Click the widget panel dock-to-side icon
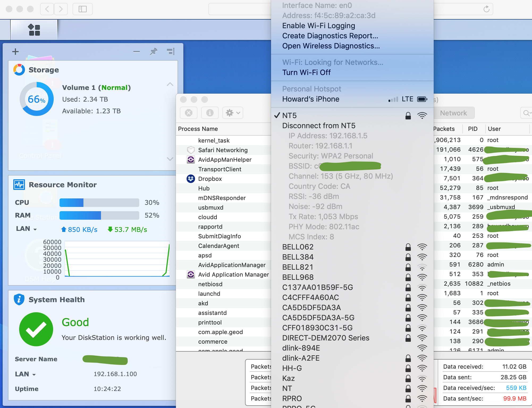This screenshot has width=532, height=408. (x=171, y=51)
